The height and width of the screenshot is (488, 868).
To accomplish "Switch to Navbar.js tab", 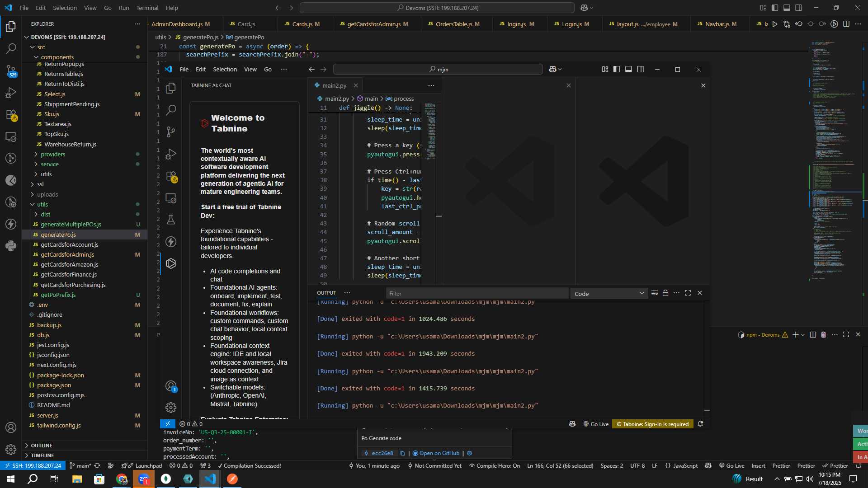I will pyautogui.click(x=717, y=24).
